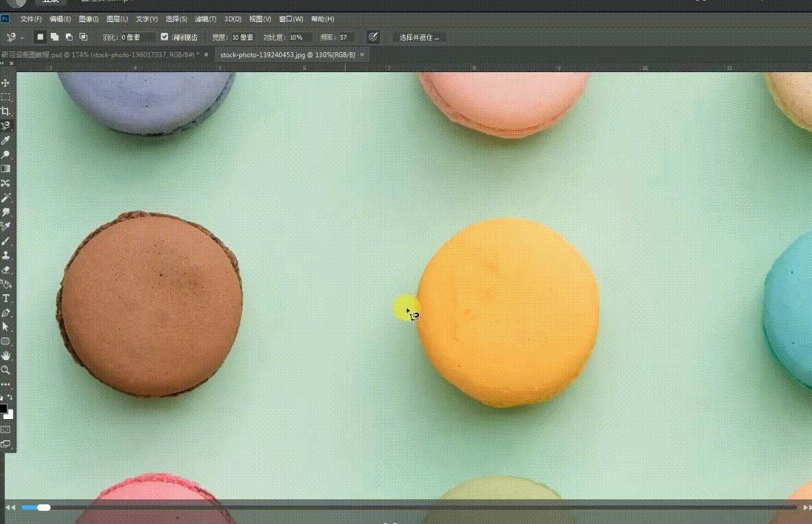Select the Move tool
Image resolution: width=812 pixels, height=524 pixels.
click(5, 83)
